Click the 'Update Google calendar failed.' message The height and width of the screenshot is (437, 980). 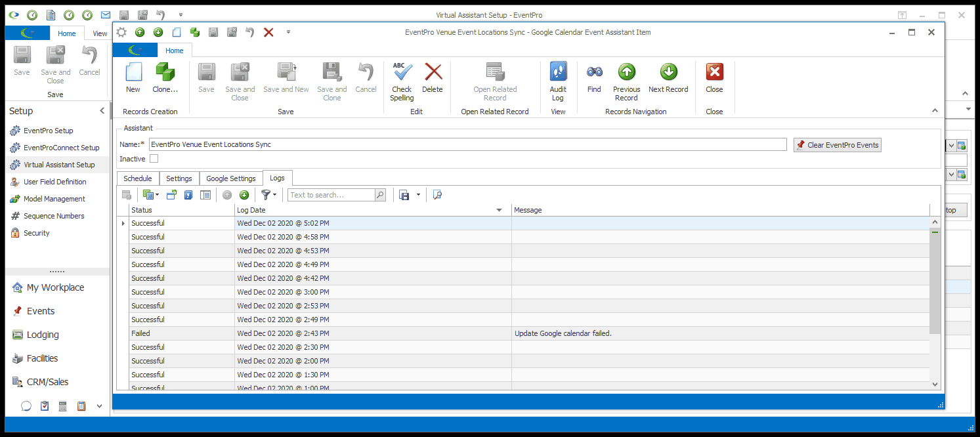[x=563, y=333]
